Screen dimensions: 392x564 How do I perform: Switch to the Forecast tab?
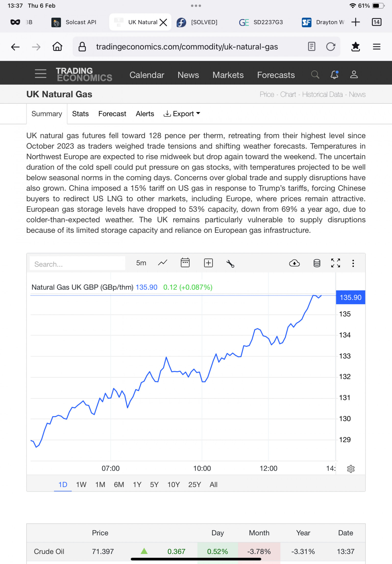click(x=112, y=114)
